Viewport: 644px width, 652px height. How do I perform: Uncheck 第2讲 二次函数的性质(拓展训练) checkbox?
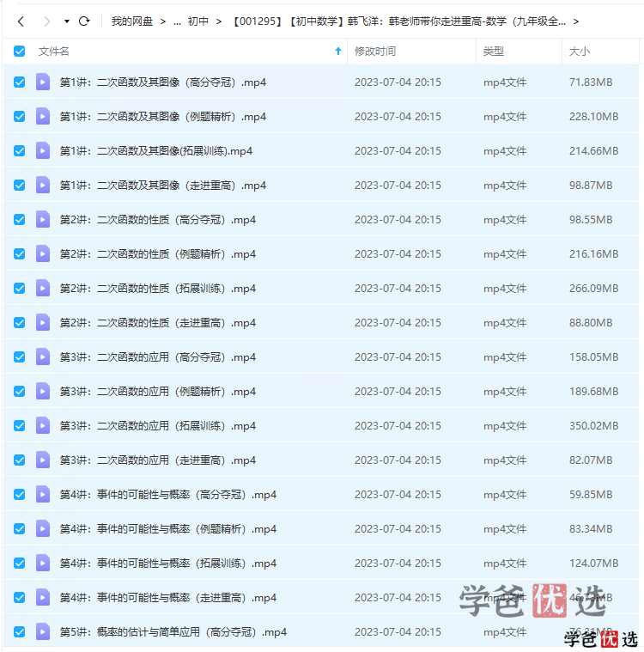[19, 288]
